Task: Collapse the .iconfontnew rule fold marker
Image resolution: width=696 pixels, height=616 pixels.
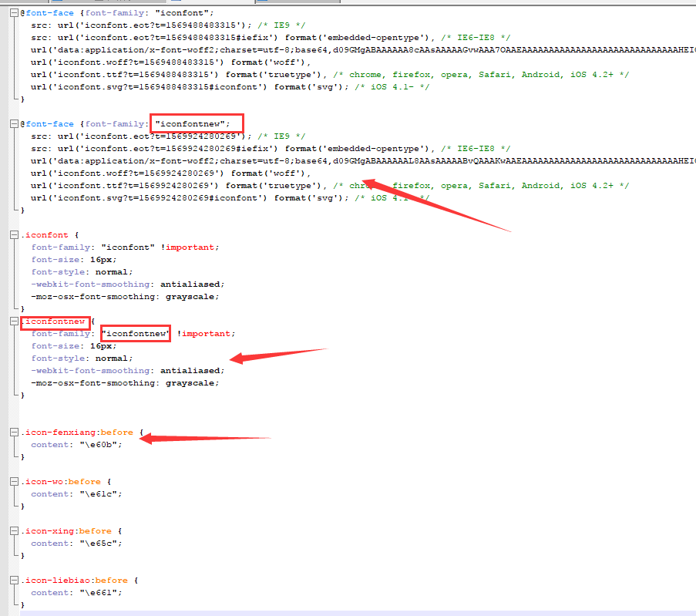Action: coord(14,321)
